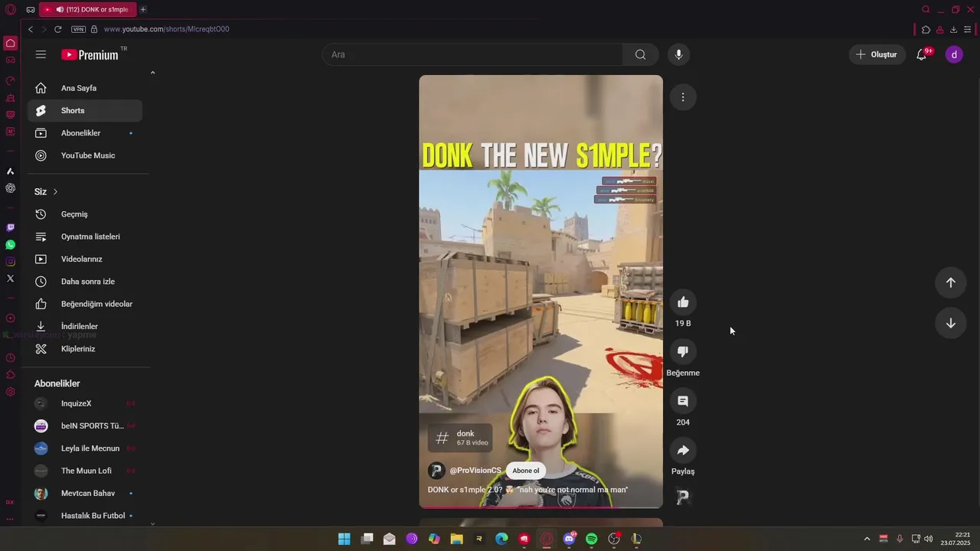
Task: Click the Short video progress bar
Action: pyautogui.click(x=541, y=507)
